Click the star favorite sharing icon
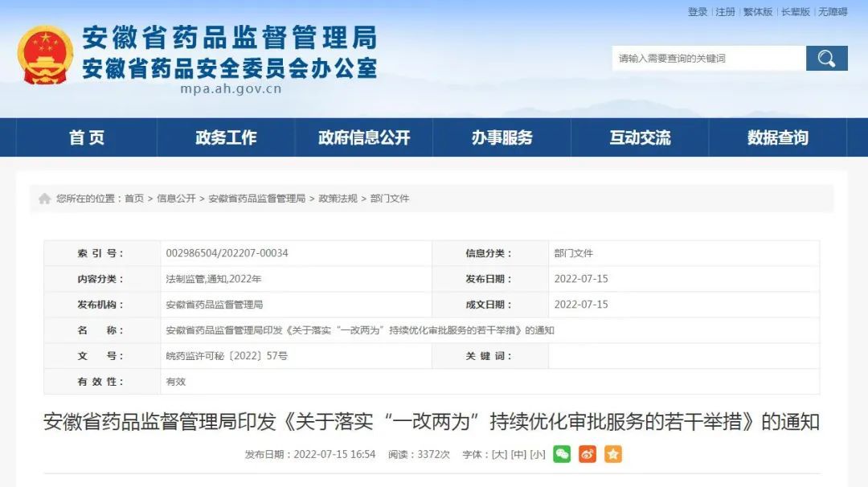 (613, 454)
